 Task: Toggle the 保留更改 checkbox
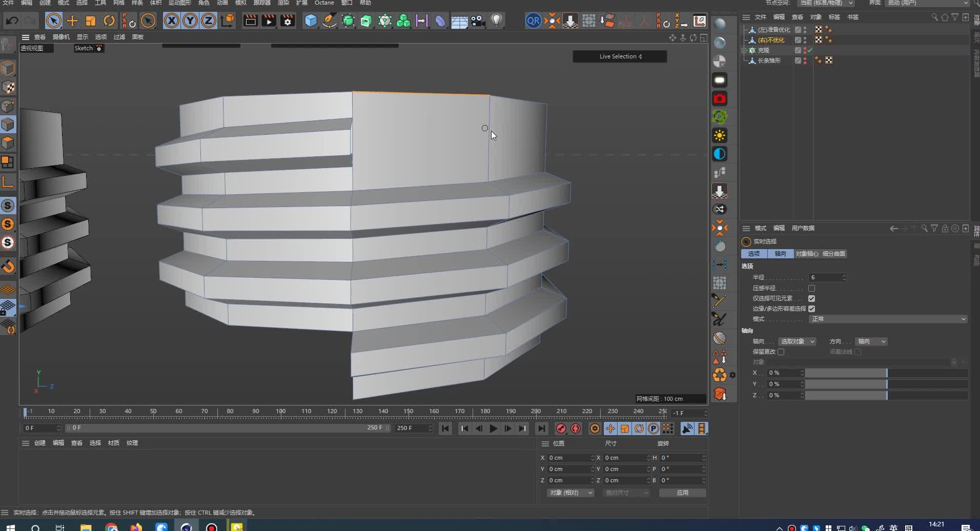click(x=781, y=352)
